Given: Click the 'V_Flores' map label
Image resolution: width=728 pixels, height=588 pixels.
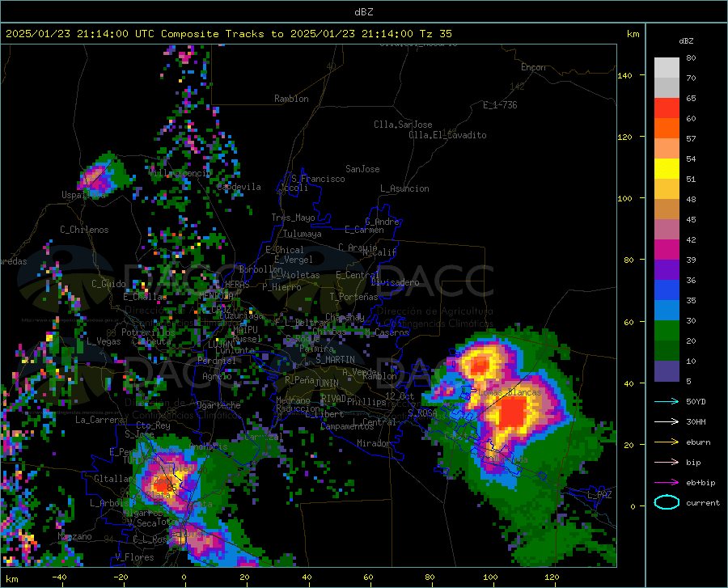Looking at the screenshot, I should [x=134, y=557].
